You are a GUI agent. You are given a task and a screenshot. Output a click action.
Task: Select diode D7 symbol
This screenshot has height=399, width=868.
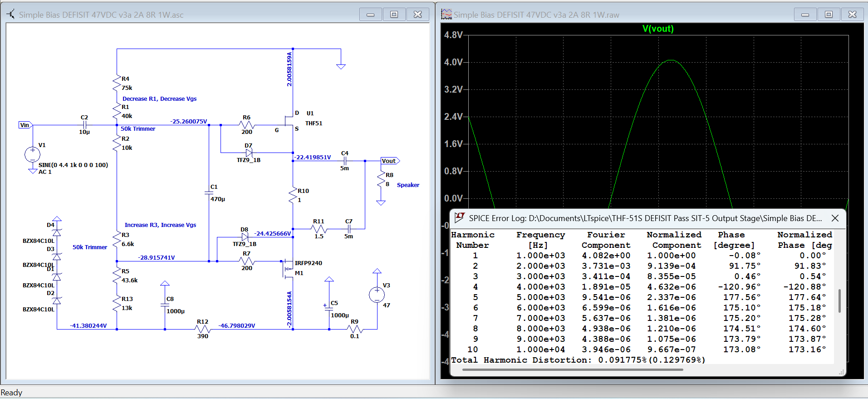tap(249, 153)
